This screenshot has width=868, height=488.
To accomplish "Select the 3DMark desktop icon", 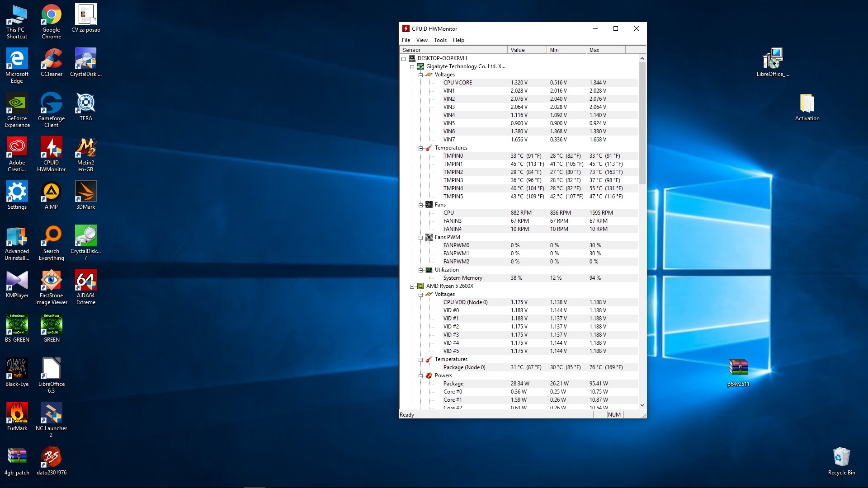I will click(86, 195).
